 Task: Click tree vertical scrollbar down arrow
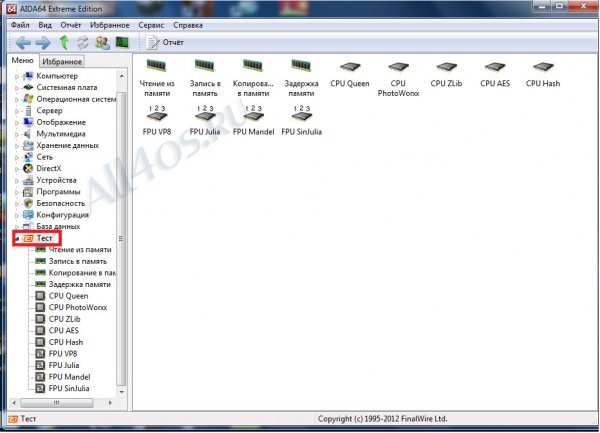click(121, 392)
